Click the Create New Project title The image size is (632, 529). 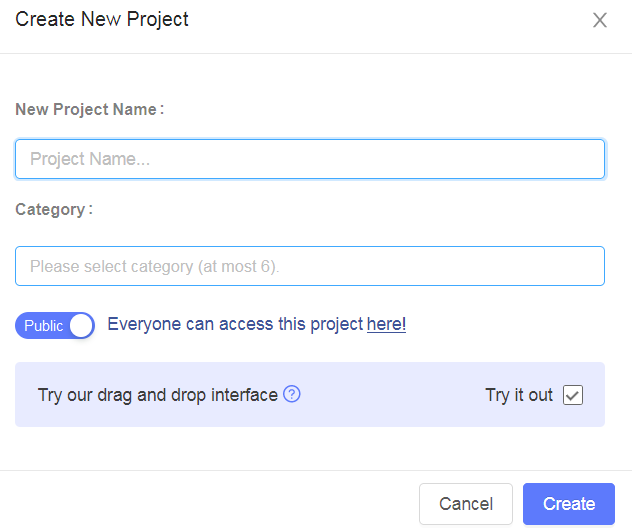pyautogui.click(x=102, y=19)
